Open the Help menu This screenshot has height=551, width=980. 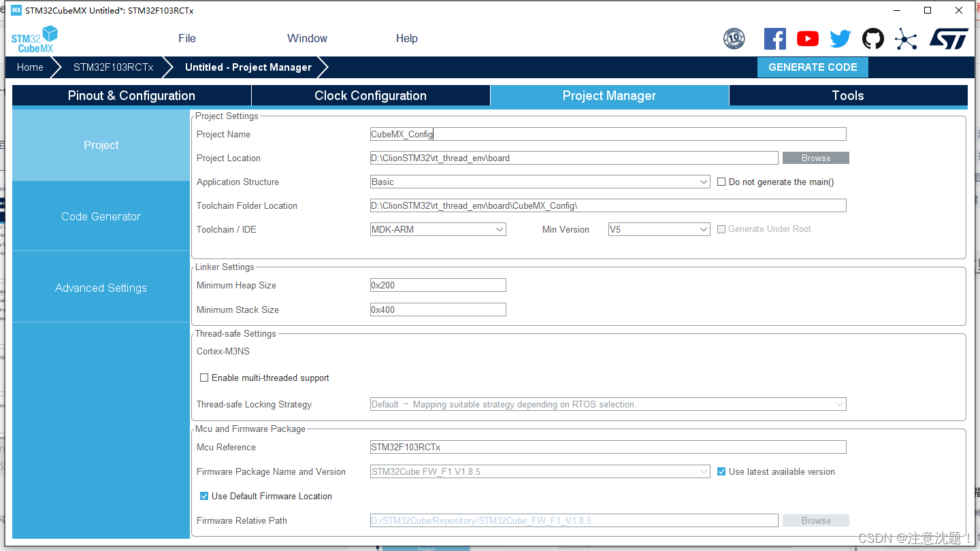pos(407,39)
